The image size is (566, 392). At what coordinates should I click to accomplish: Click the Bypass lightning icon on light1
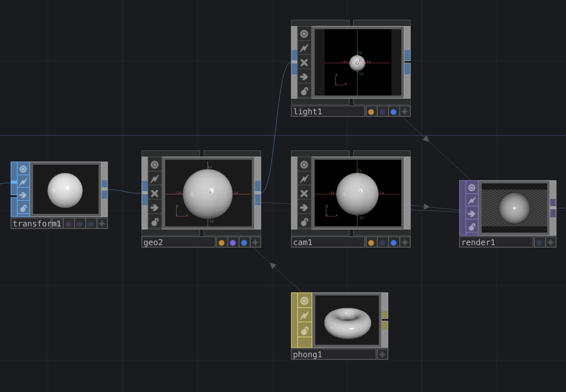(304, 48)
